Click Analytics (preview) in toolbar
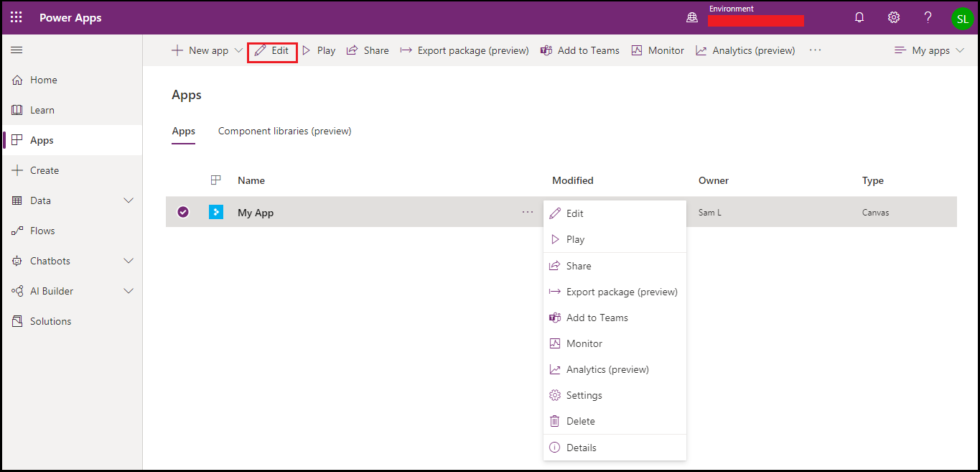The width and height of the screenshot is (980, 472). 745,50
